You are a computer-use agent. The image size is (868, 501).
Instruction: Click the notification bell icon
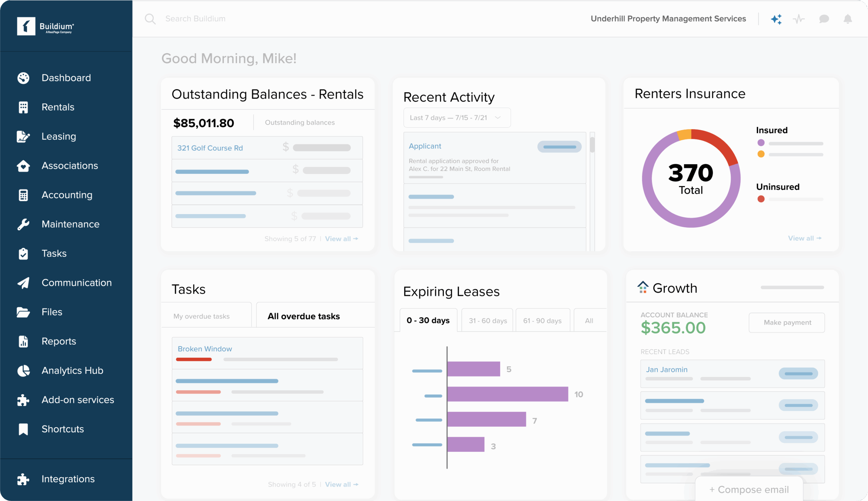[848, 19]
